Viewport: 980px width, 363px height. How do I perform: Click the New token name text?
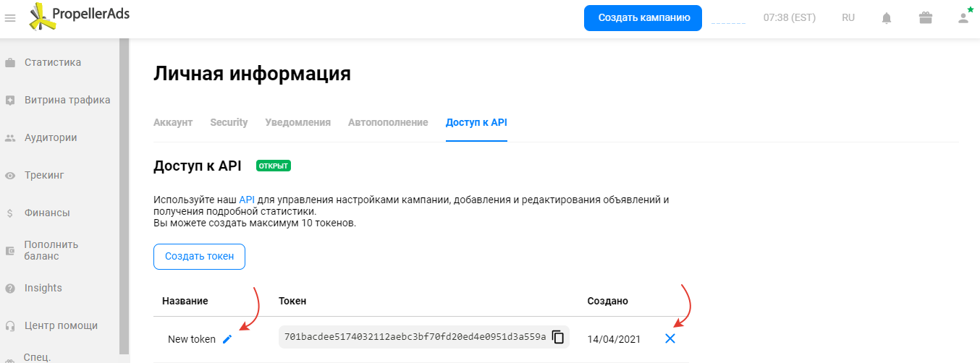click(192, 338)
